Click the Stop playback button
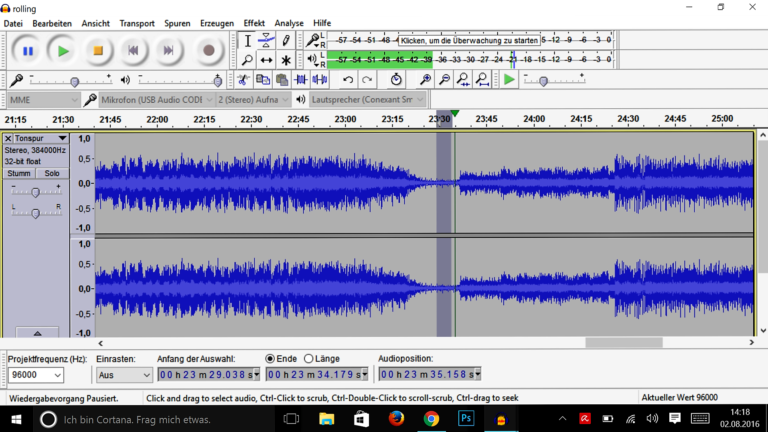 (98, 50)
